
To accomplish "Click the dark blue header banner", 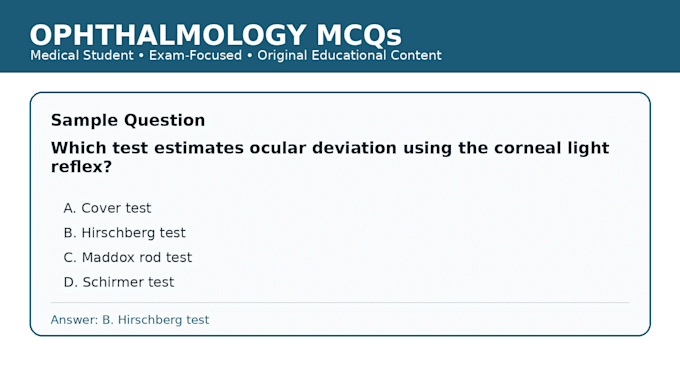I will click(340, 36).
